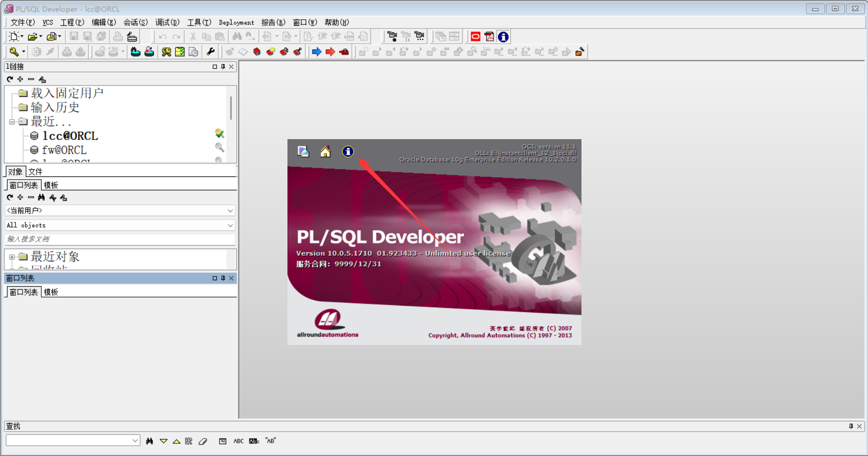Pin the 查找 find panel
The width and height of the screenshot is (868, 456).
click(x=851, y=426)
